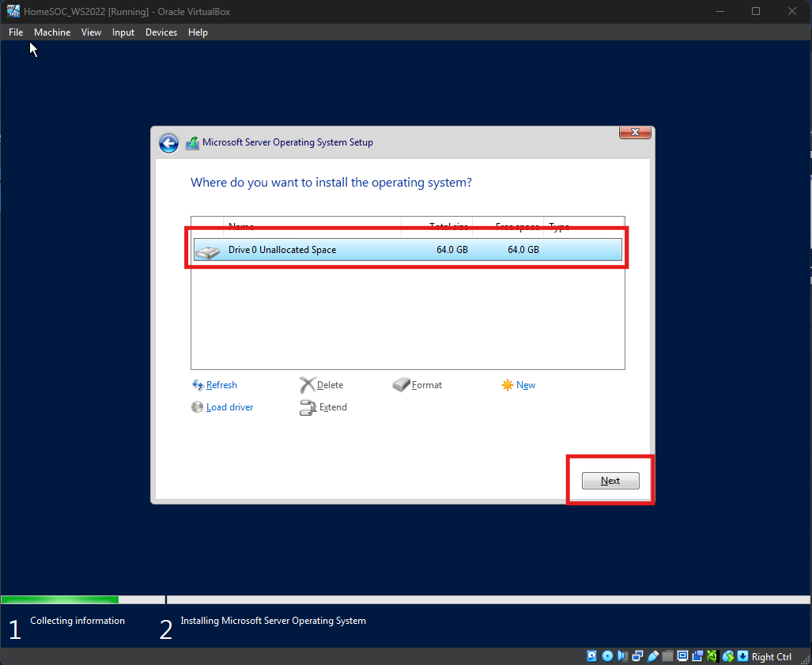Click the Format partition option
Viewport: 812px width, 665px height.
(x=426, y=385)
